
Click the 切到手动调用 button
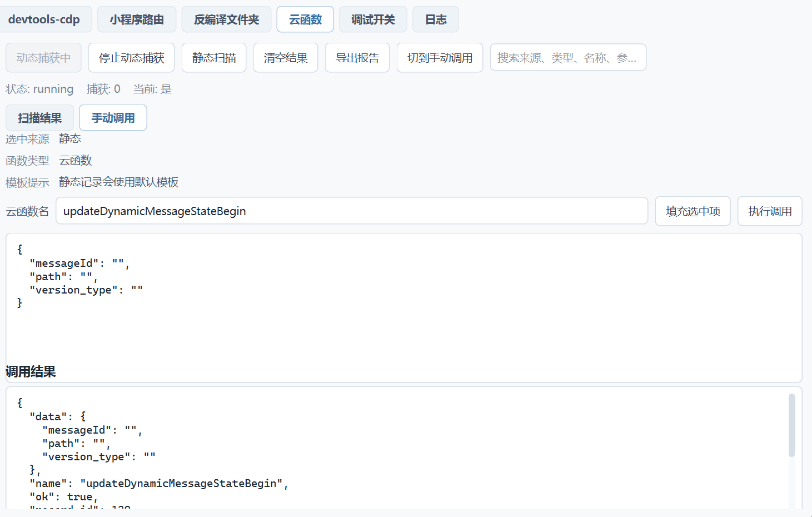point(440,58)
